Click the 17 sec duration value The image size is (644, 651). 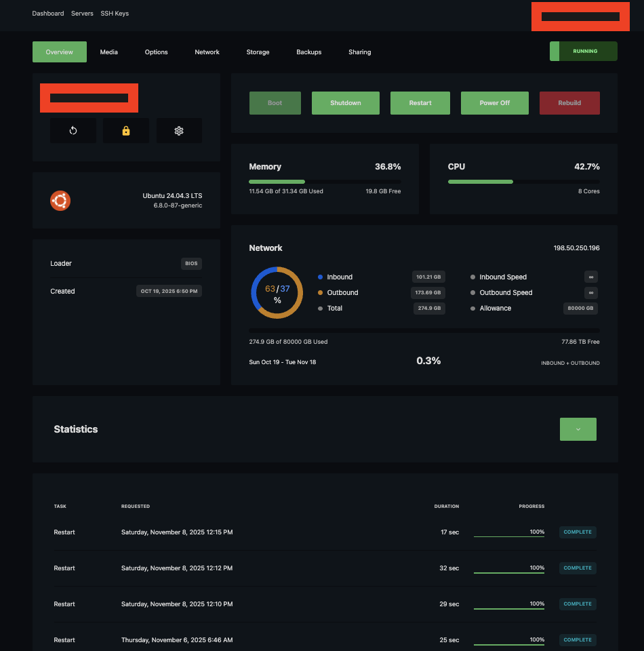click(450, 532)
